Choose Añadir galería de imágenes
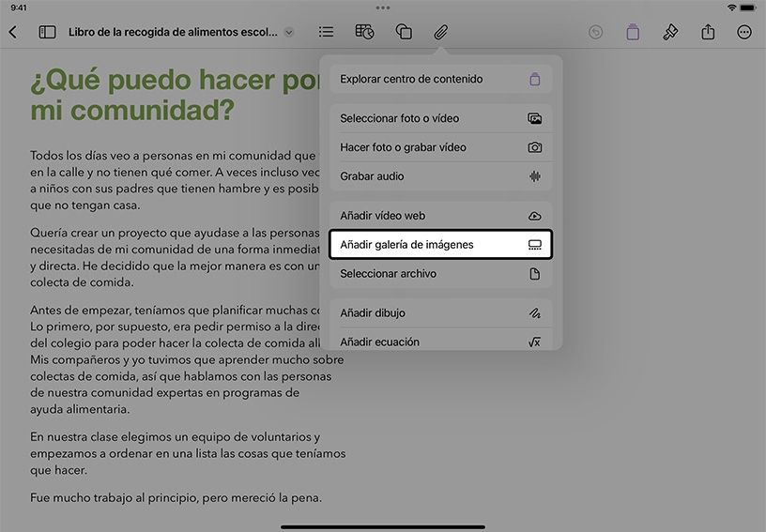 click(440, 245)
